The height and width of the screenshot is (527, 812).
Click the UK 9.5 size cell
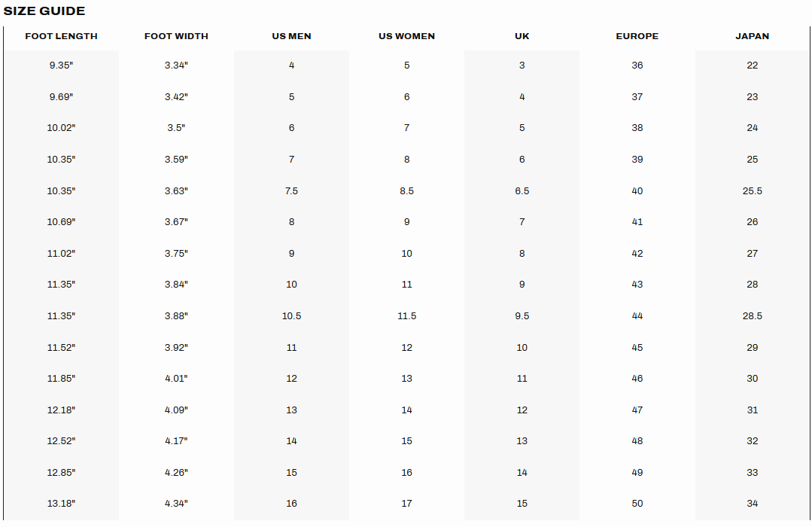[x=522, y=316]
